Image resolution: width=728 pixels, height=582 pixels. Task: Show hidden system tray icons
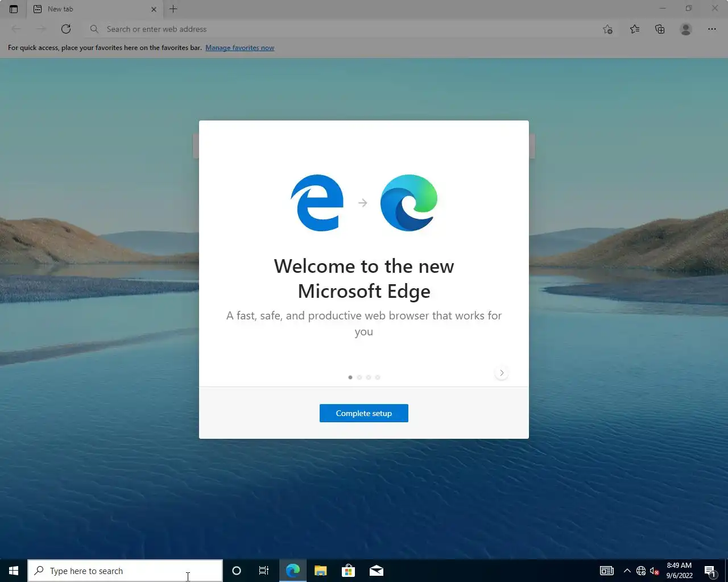pyautogui.click(x=627, y=571)
